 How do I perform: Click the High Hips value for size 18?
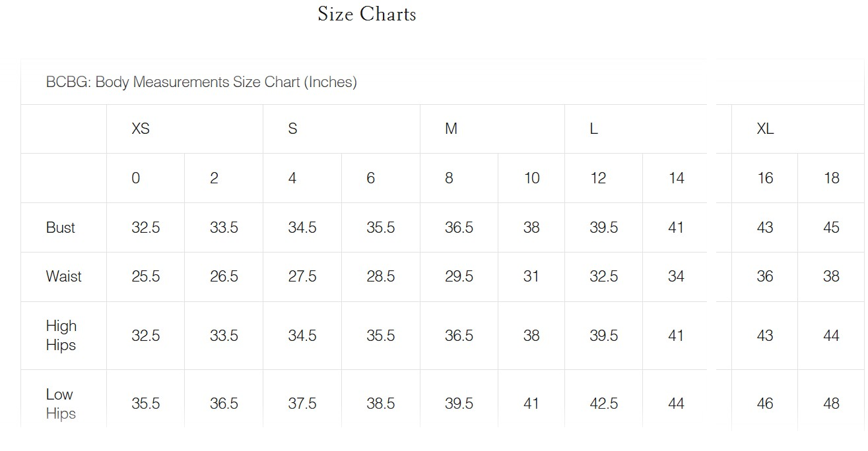831,336
